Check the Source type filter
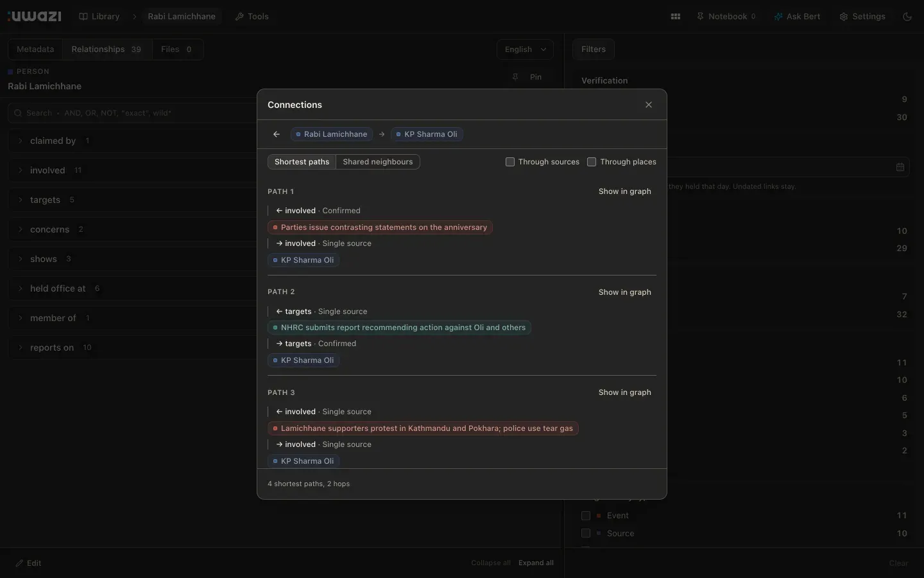 (586, 534)
